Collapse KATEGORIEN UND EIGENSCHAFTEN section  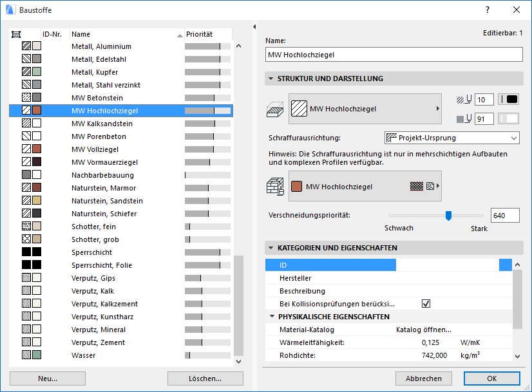[x=271, y=248]
